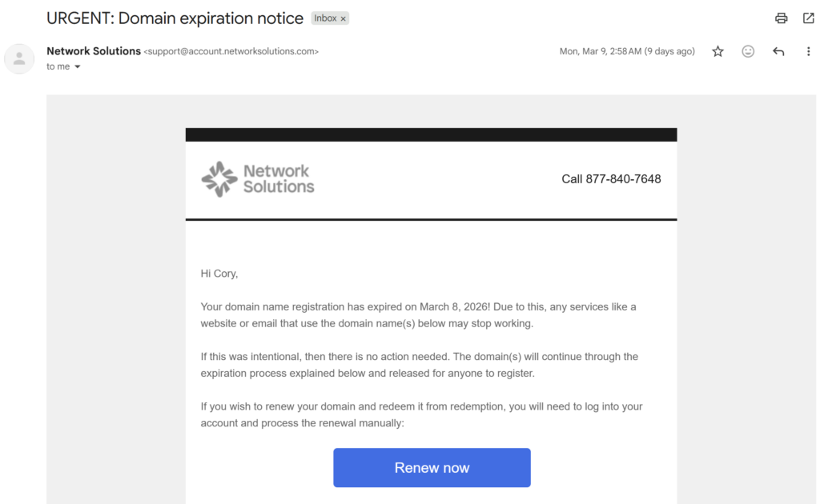
Task: Click the Inbox label tag
Action: (x=325, y=18)
